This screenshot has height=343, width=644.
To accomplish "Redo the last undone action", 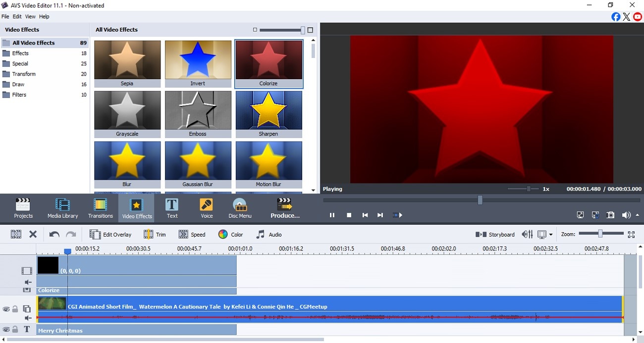I will (x=71, y=235).
